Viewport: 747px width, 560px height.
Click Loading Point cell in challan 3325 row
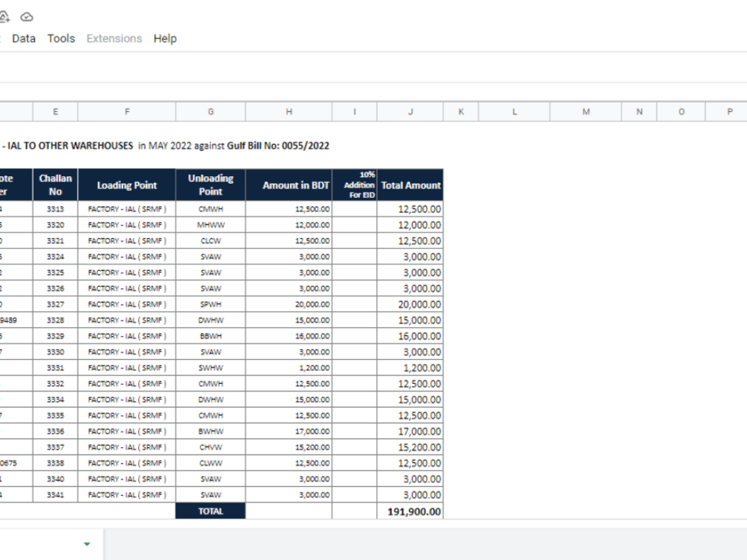127,273
